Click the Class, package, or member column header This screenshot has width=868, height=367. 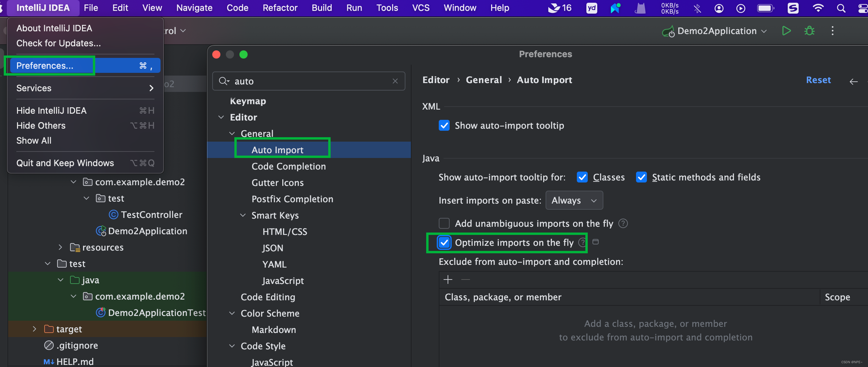[629, 297]
